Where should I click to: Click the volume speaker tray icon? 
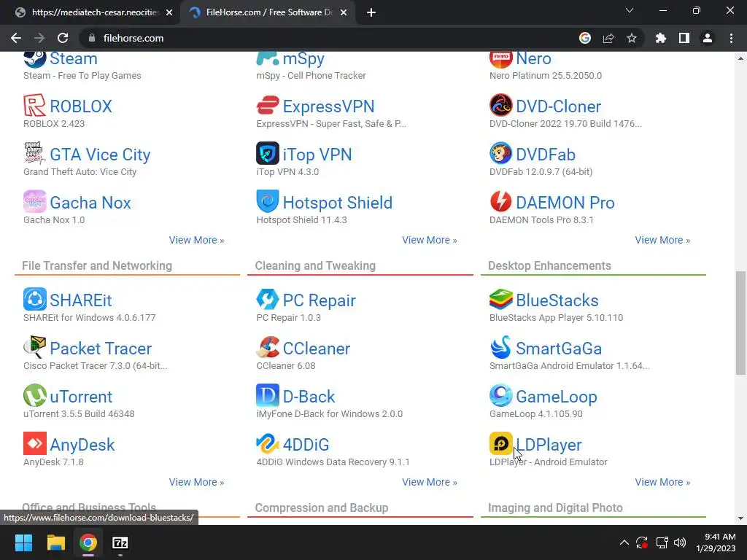point(680,542)
